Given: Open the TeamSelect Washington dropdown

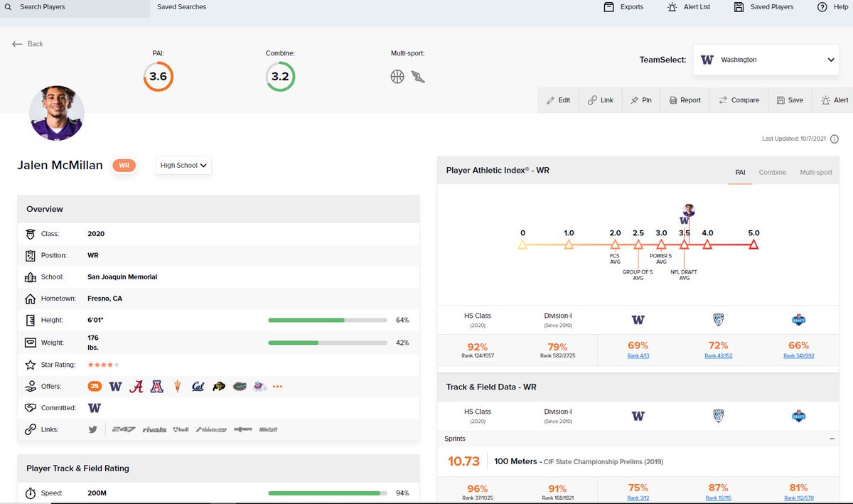Looking at the screenshot, I should pos(767,60).
